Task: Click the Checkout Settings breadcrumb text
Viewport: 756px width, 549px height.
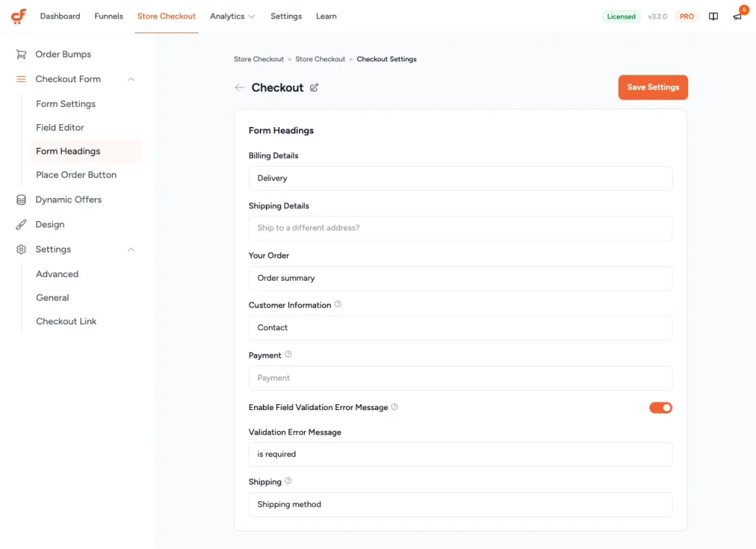Action: [x=387, y=59]
